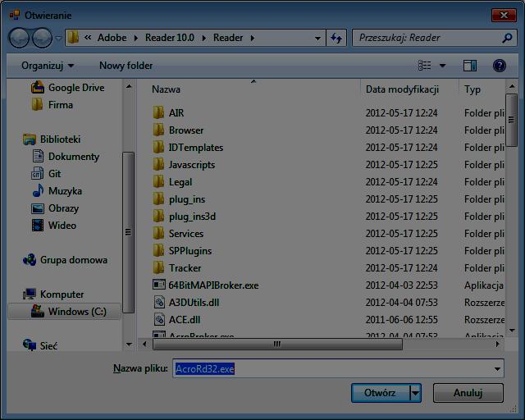Click the search magnifier icon
The width and height of the screenshot is (525, 420).
coord(507,38)
